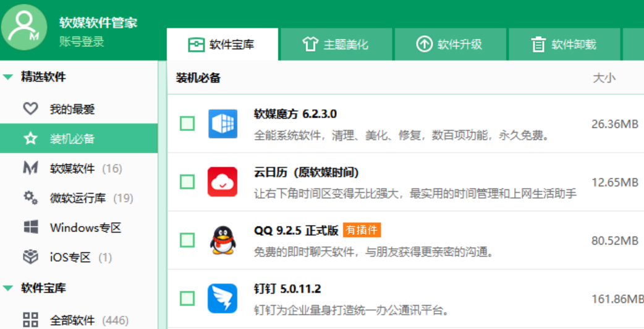This screenshot has width=644, height=329.
Task: Click the 12.65MB size value
Action: 615,182
